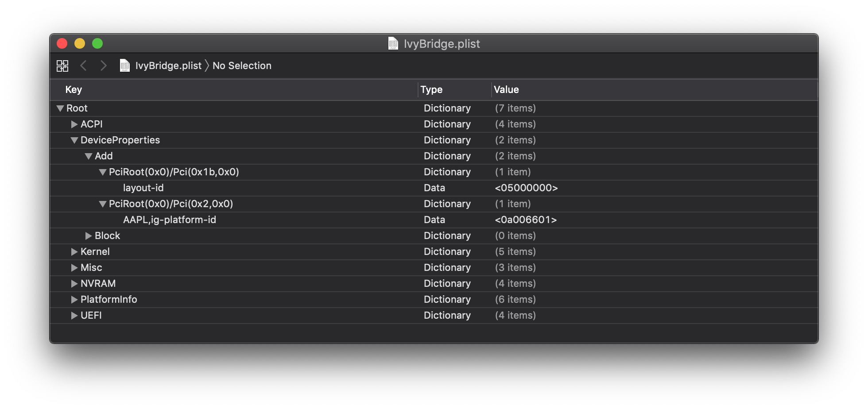Open the related items grid icon
The height and width of the screenshot is (409, 868).
[x=62, y=66]
